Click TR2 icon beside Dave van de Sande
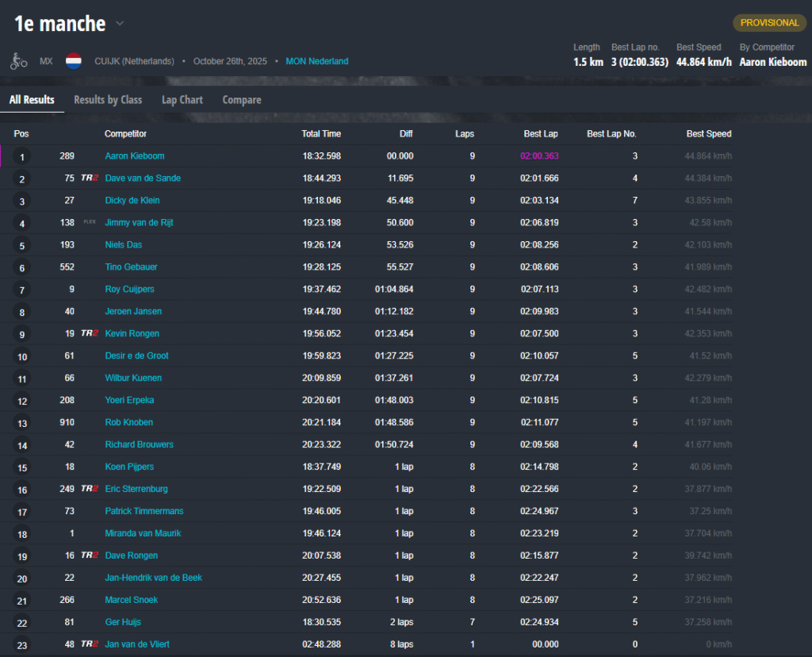 click(90, 179)
